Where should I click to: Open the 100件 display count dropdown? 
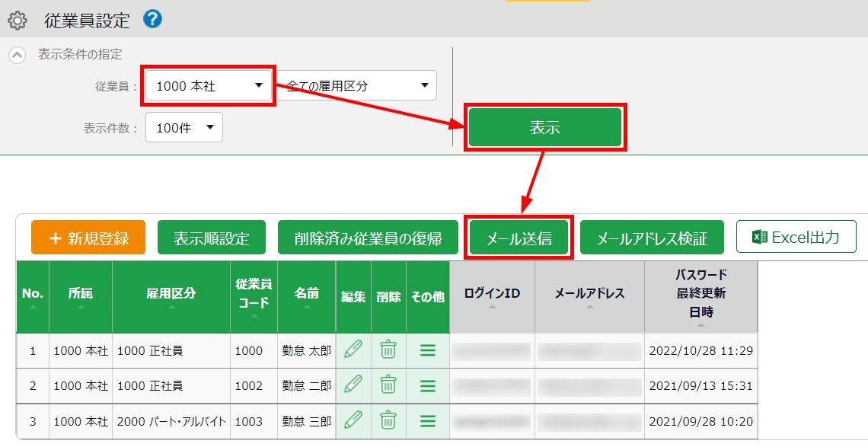tap(183, 128)
